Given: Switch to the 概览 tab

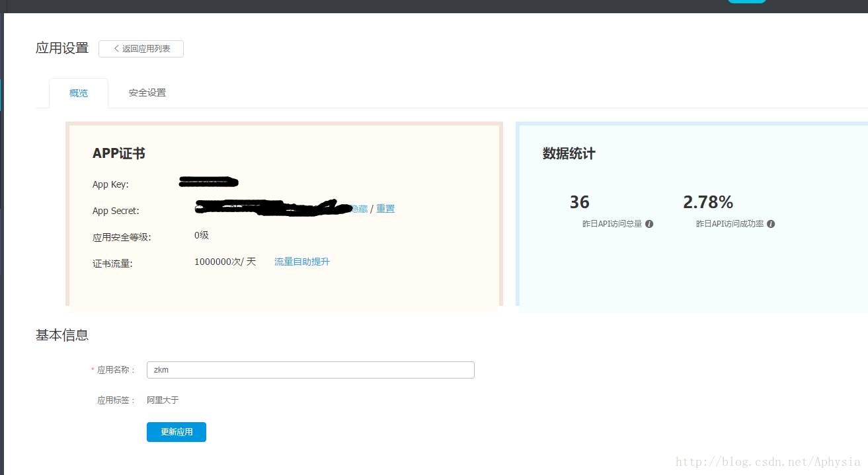Looking at the screenshot, I should [79, 93].
